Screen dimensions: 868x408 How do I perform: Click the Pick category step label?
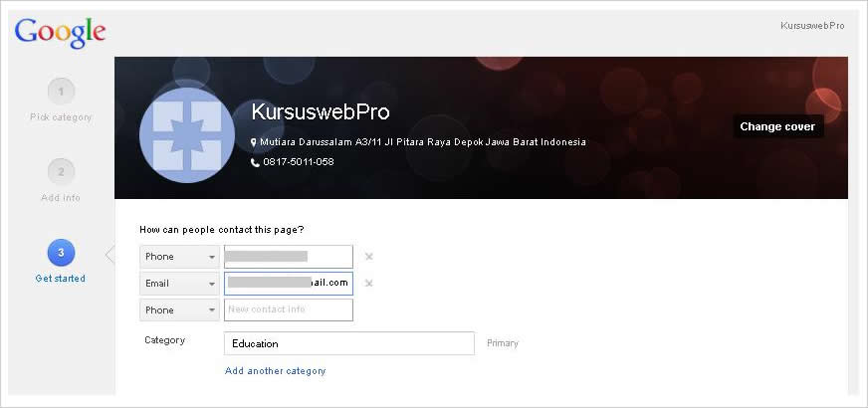click(61, 117)
